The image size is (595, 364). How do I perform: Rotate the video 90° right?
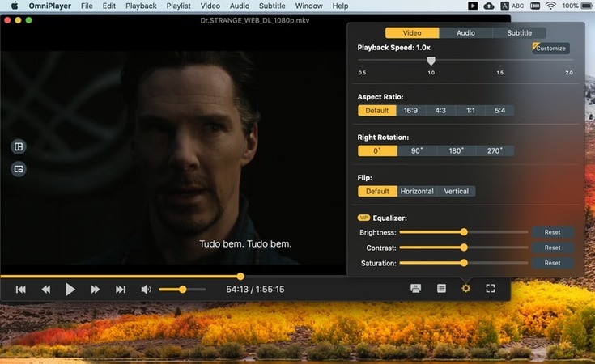click(x=417, y=150)
